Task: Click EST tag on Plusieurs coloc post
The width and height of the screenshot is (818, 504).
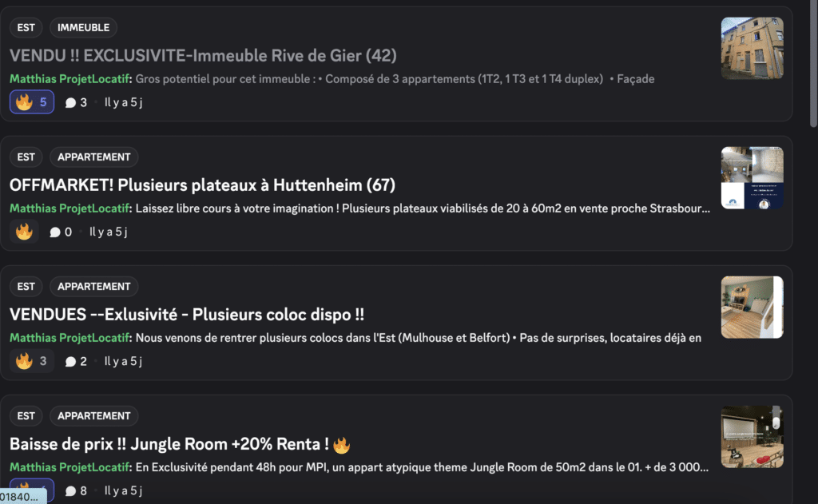Action: (x=26, y=287)
